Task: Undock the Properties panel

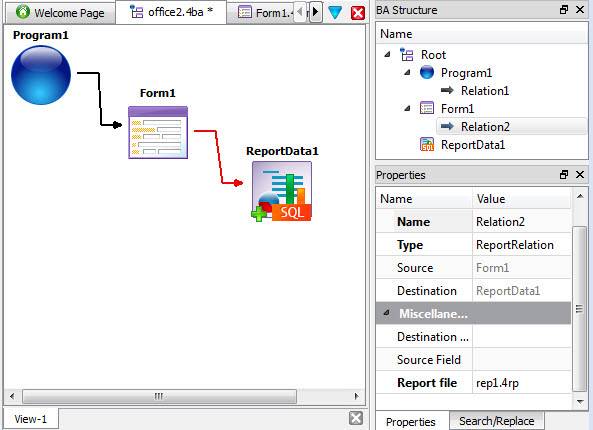Action: coord(564,174)
